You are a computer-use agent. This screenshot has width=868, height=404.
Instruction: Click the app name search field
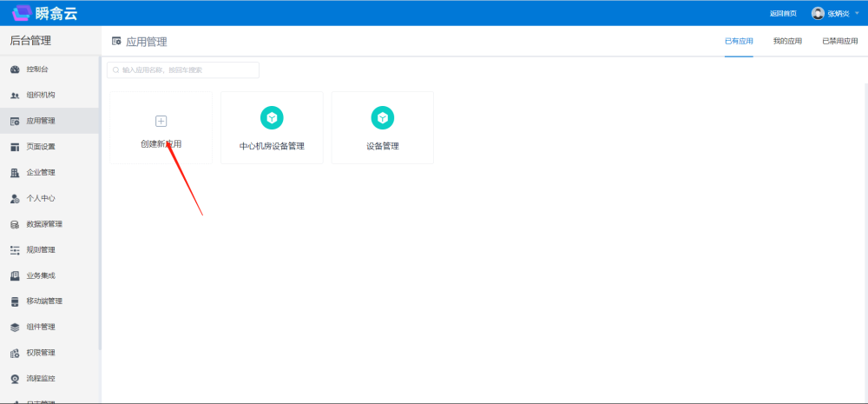coord(183,70)
